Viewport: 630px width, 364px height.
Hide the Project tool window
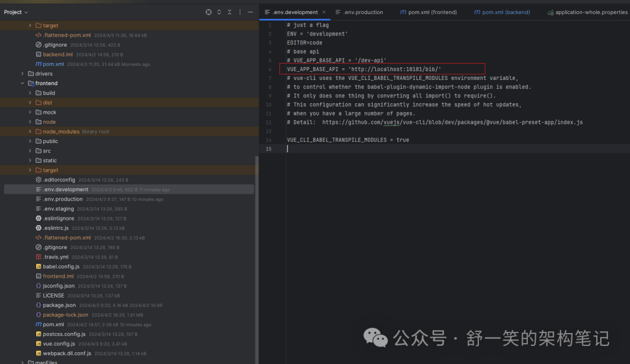click(x=250, y=12)
